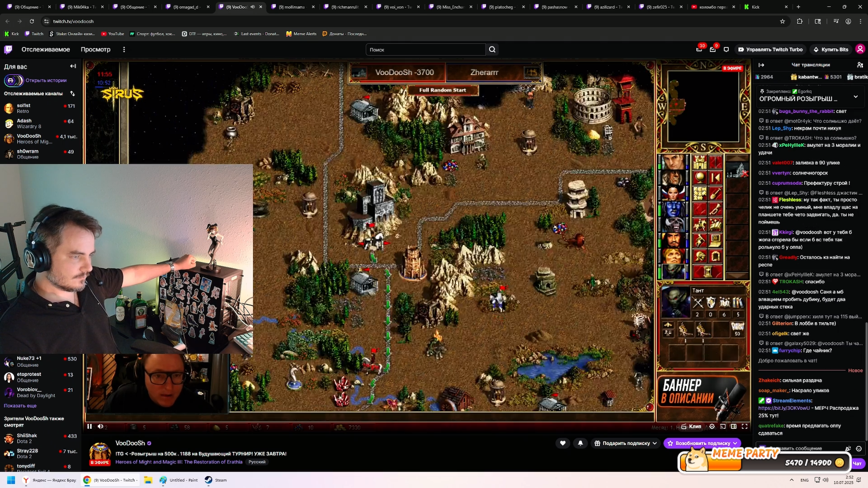Viewport: 868px width, 488px height.
Task: Open Отслеживаемое tab
Action: 46,50
